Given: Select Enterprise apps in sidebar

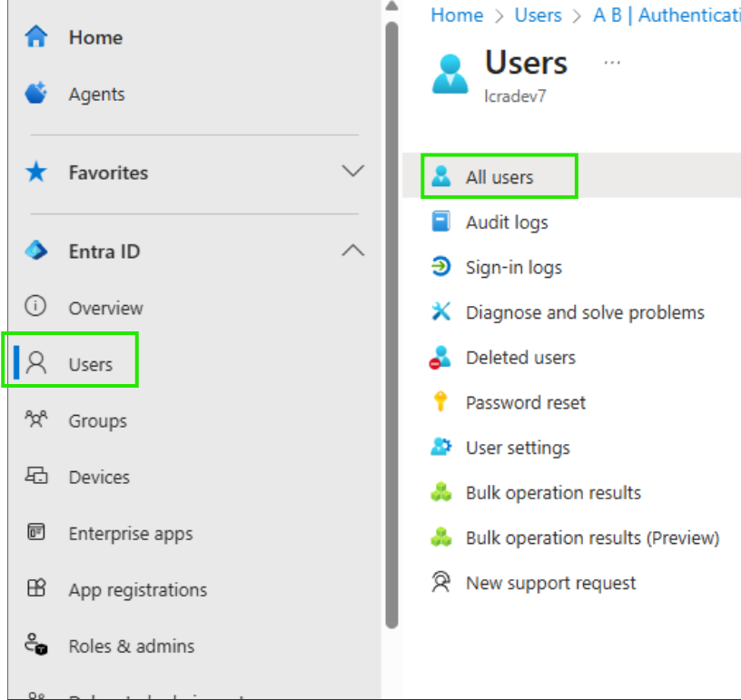Looking at the screenshot, I should [131, 534].
